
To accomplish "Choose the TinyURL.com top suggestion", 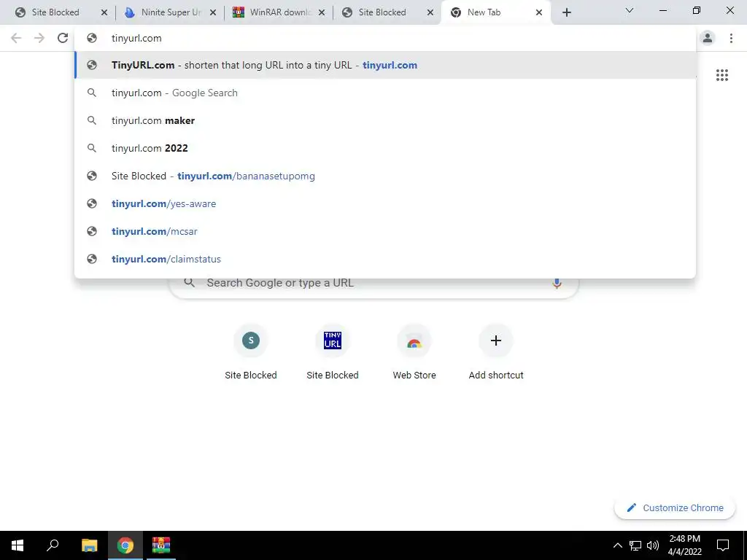I will [x=385, y=65].
